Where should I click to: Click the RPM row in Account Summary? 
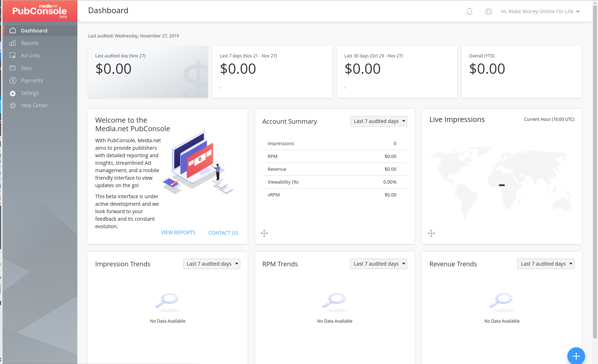click(x=334, y=156)
